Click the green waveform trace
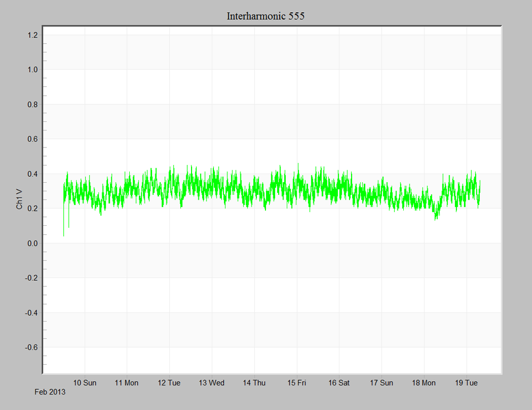Image resolution: width=532 pixels, height=410 pixels. click(213, 189)
